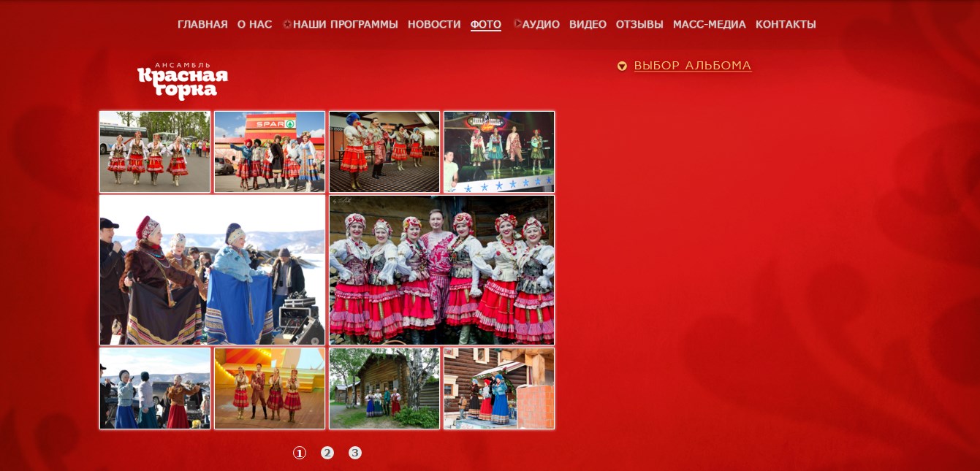This screenshot has width=980, height=471.
Task: Open the Отзывы page
Action: [x=639, y=24]
